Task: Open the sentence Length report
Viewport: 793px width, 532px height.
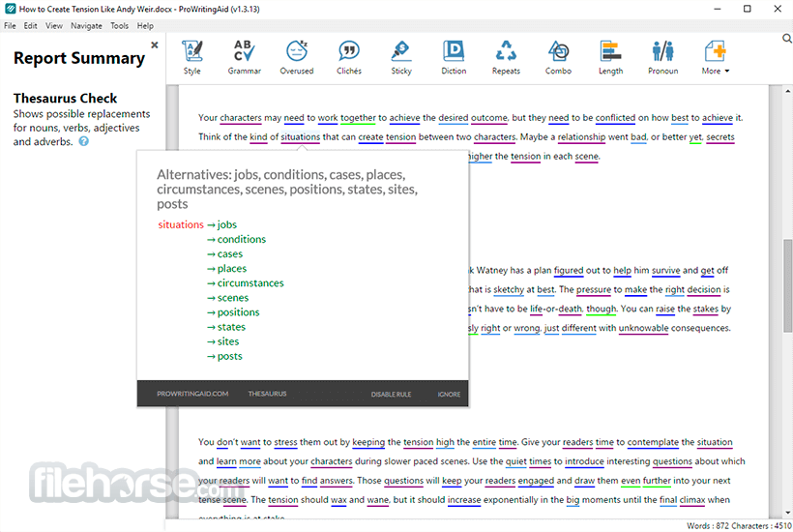Action: point(610,57)
